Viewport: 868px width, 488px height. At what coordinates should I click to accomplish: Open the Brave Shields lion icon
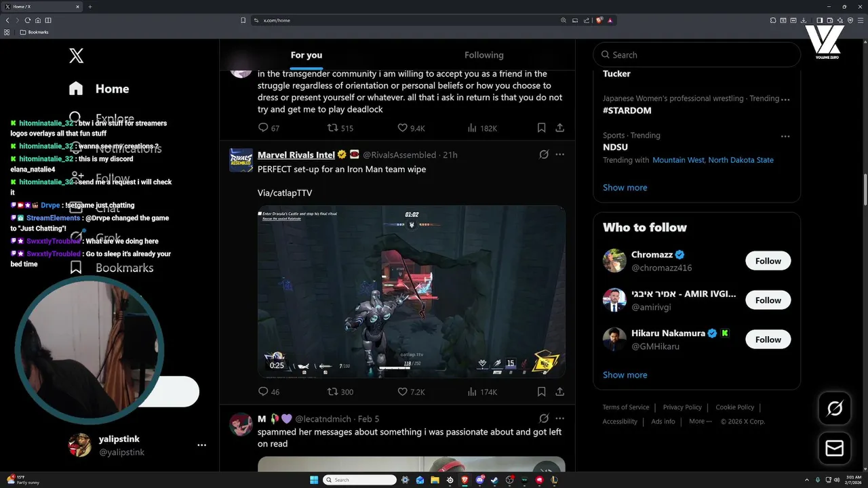[x=599, y=20]
